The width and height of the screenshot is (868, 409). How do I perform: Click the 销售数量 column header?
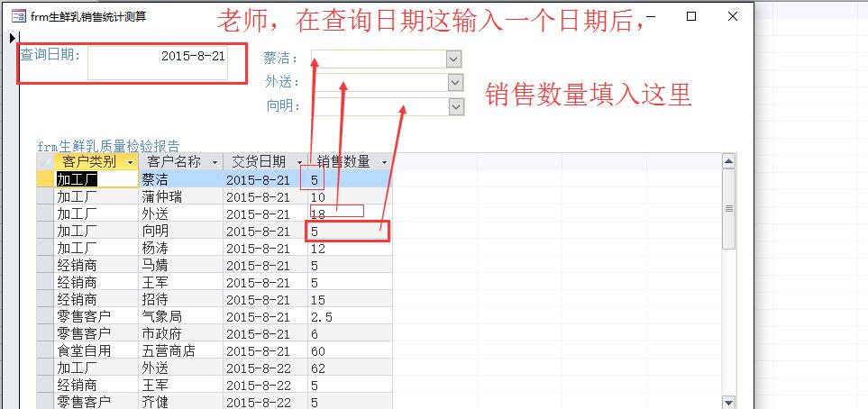coord(350,161)
